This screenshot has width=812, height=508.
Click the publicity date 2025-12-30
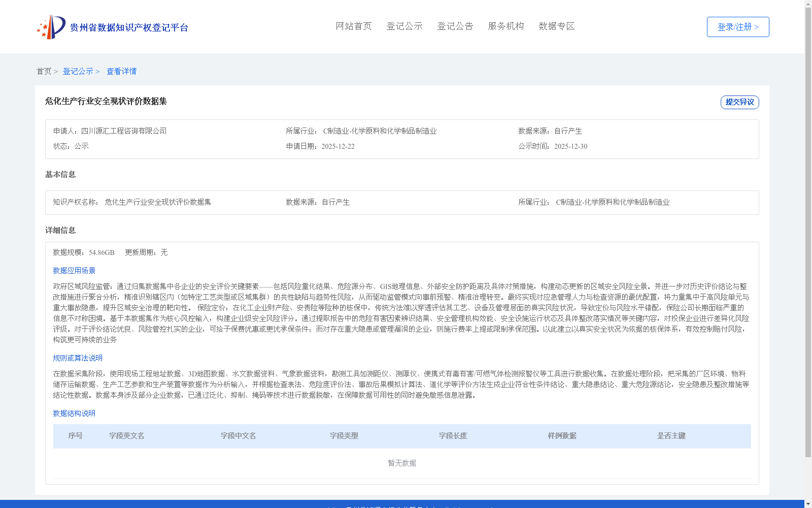click(x=570, y=146)
